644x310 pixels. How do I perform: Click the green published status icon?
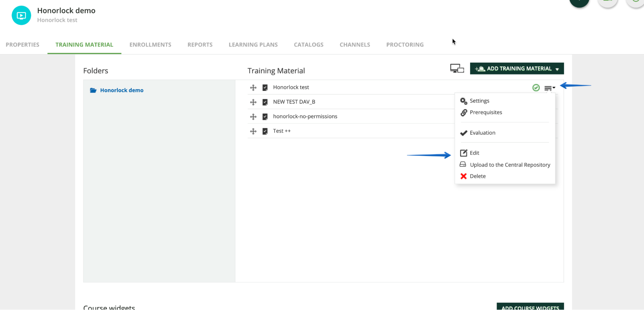coord(536,88)
